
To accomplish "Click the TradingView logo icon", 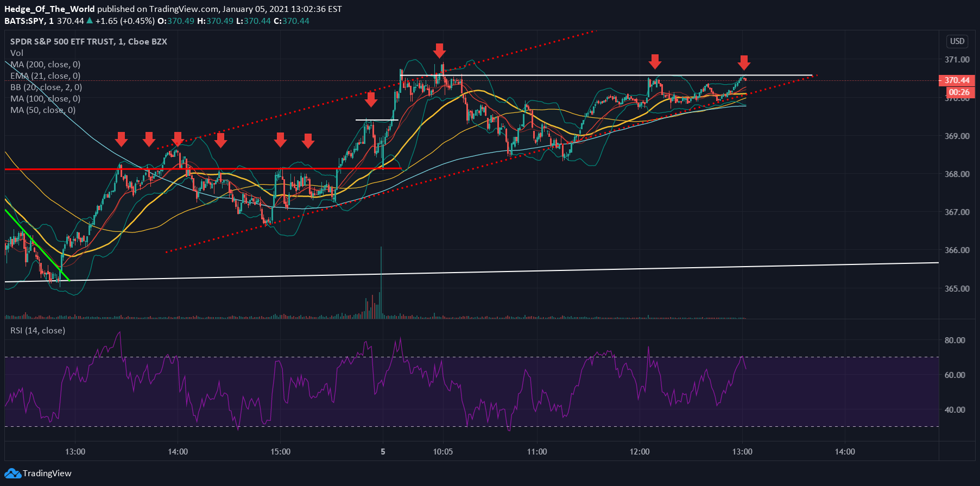I will (12, 474).
